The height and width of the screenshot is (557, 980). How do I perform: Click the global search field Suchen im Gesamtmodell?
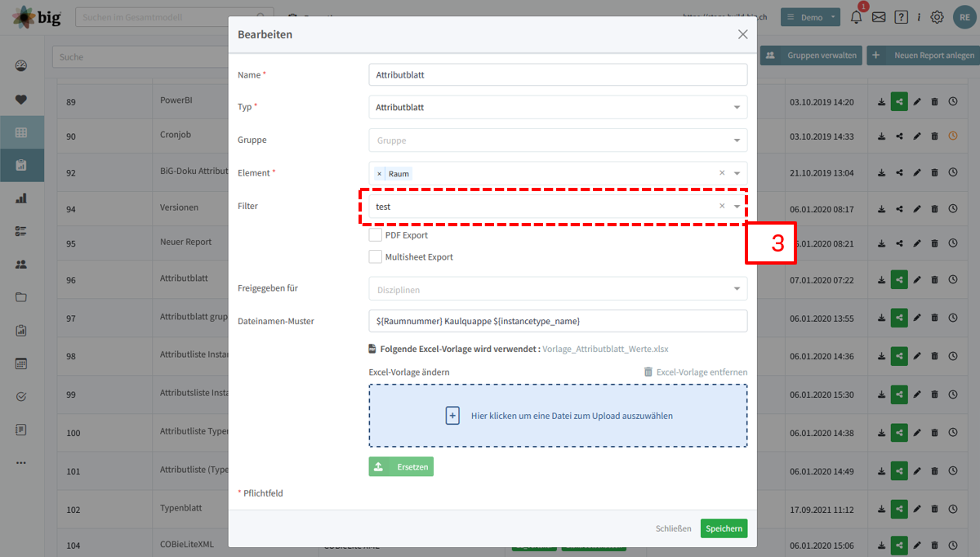175,17
